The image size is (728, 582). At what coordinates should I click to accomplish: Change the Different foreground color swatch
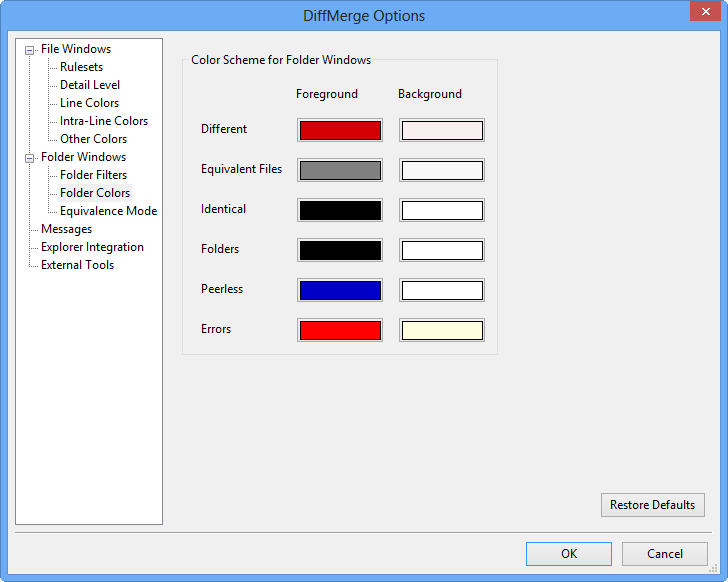[340, 130]
